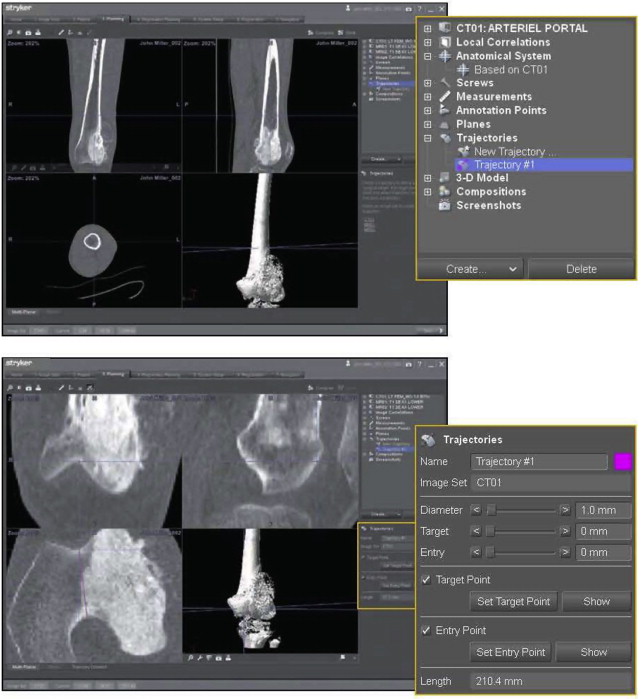Screen dimensions: 641x699
Task: Uncheck the Entry Point checkbox
Action: click(427, 631)
